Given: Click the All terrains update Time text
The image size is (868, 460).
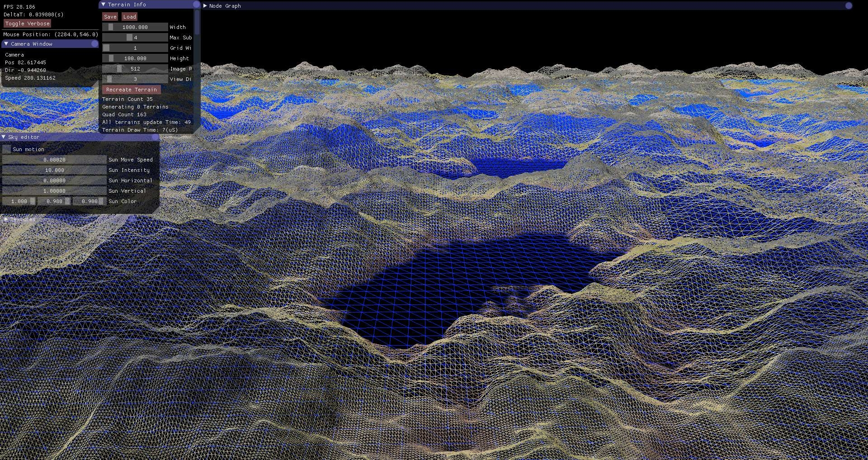Looking at the screenshot, I should click(146, 122).
